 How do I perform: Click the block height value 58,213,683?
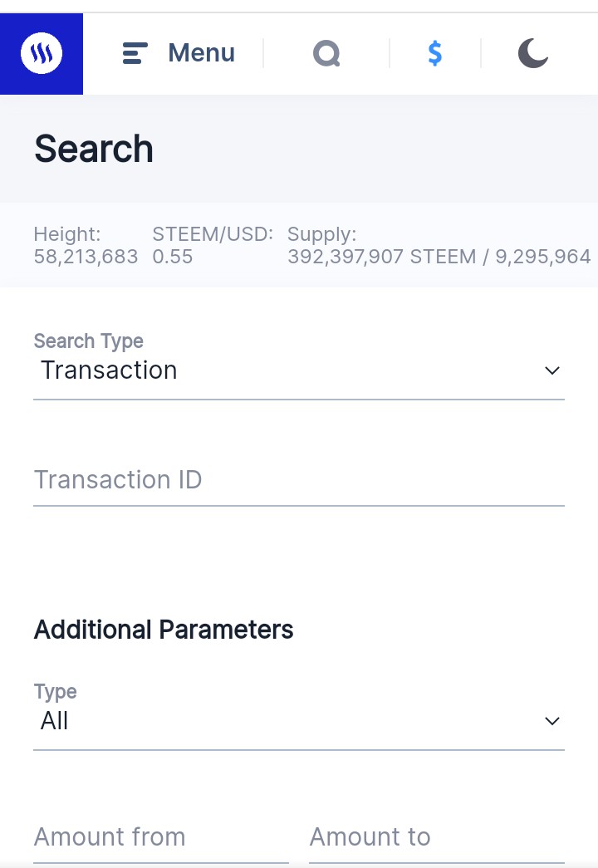pyautogui.click(x=86, y=257)
